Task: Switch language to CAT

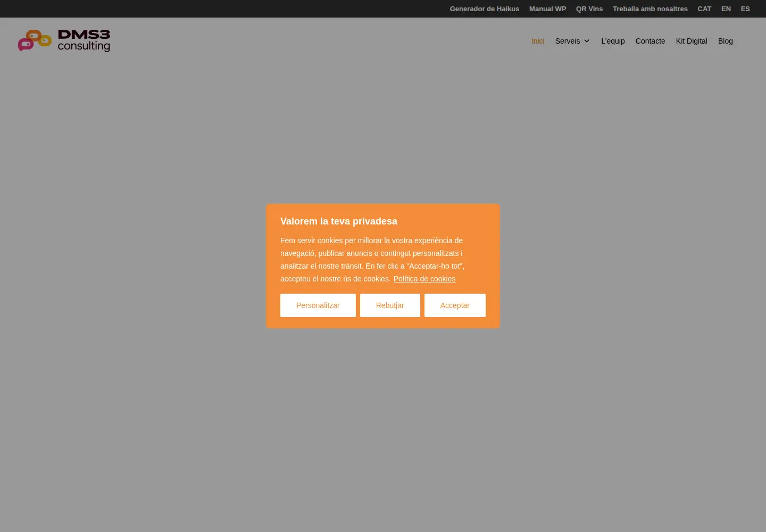Action: pos(704,9)
